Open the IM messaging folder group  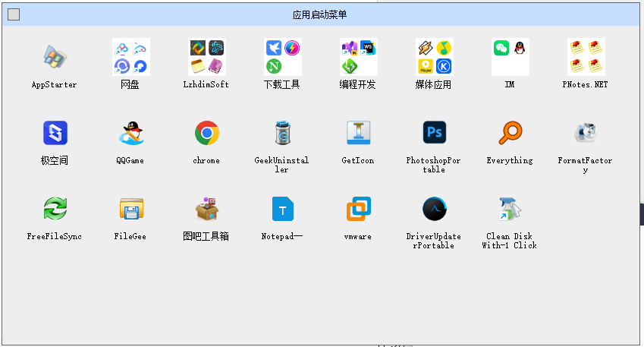510,58
